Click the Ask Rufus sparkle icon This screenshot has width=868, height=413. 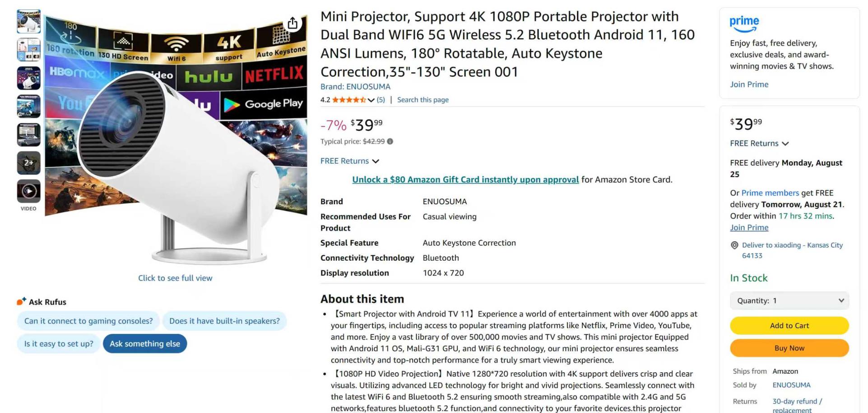(21, 301)
